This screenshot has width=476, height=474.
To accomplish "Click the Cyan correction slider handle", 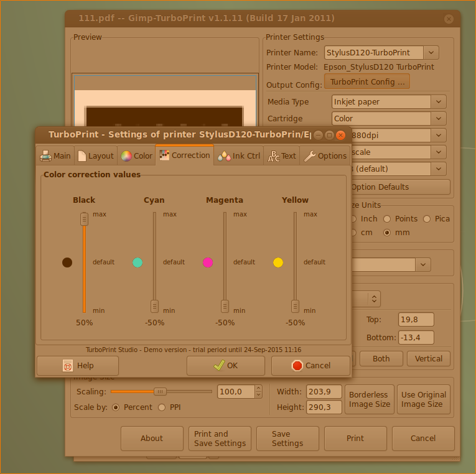I will pos(154,306).
